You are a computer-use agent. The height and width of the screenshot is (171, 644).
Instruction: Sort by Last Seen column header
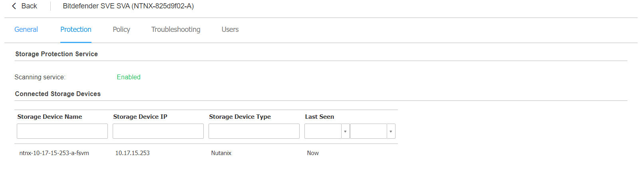click(x=320, y=117)
